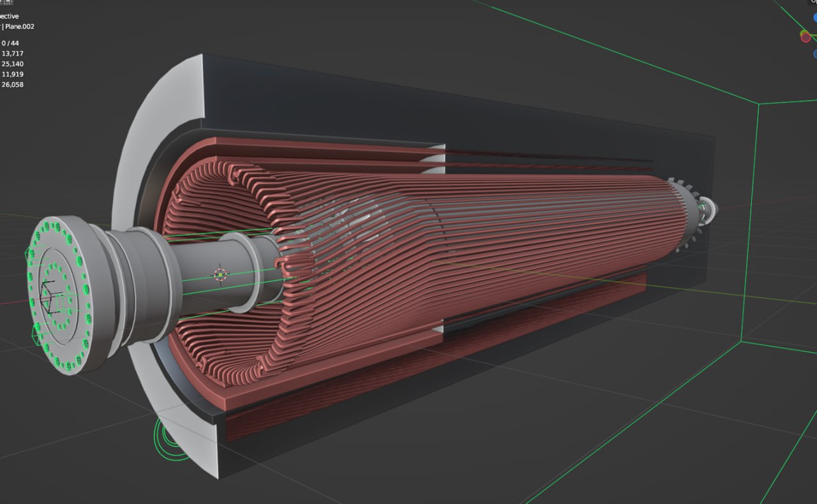
Task: Click the green Y axis gizmo dot
Action: coord(803,31)
